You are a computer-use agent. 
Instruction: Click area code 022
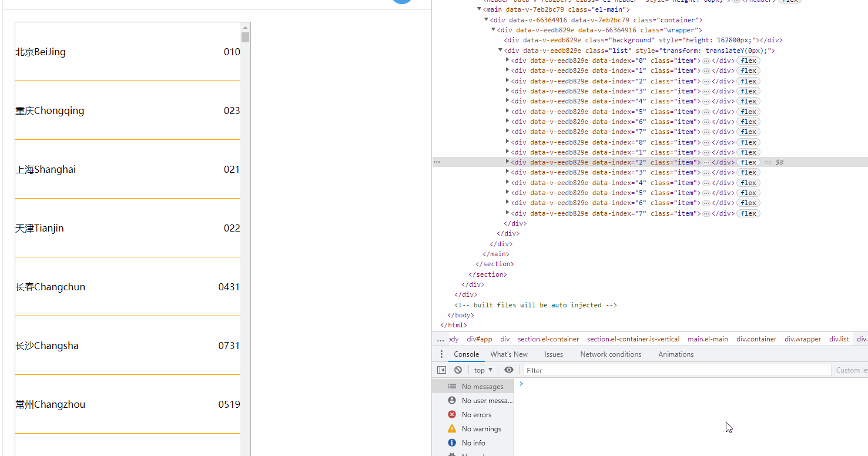(232, 228)
